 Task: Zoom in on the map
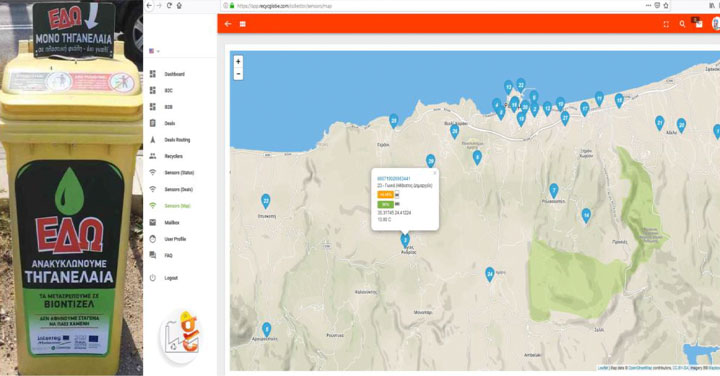(238, 62)
